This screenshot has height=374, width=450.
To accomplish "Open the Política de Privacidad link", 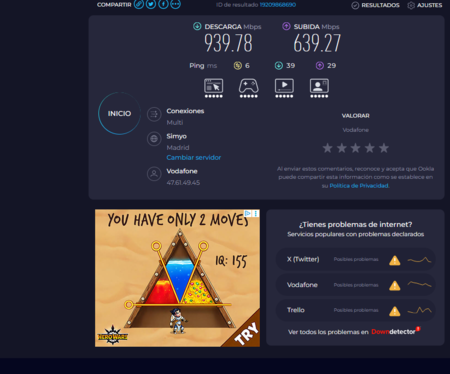I will [x=359, y=186].
